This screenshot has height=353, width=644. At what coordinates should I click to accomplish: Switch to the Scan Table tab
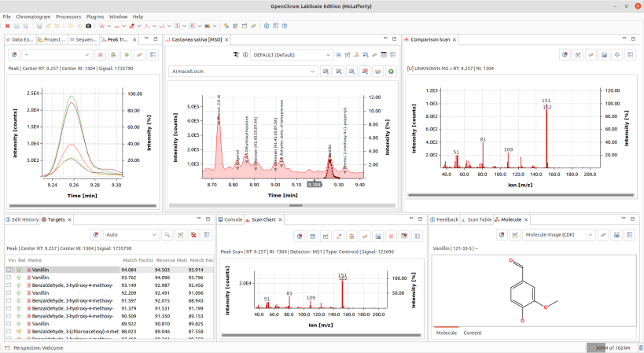pyautogui.click(x=477, y=219)
